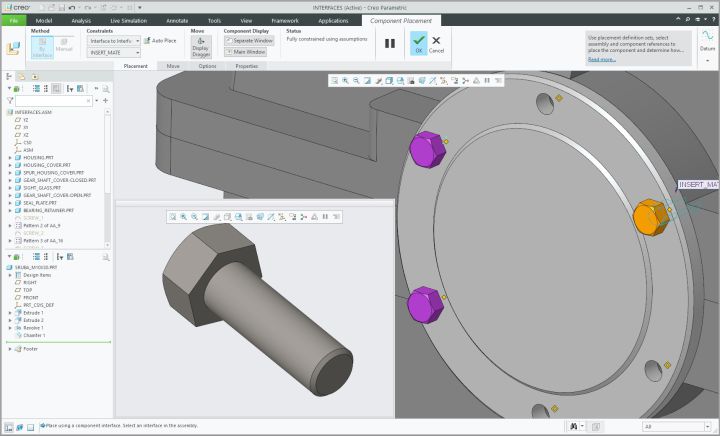Cancel the component placement
Screen dimensions: 720x436
click(436, 44)
